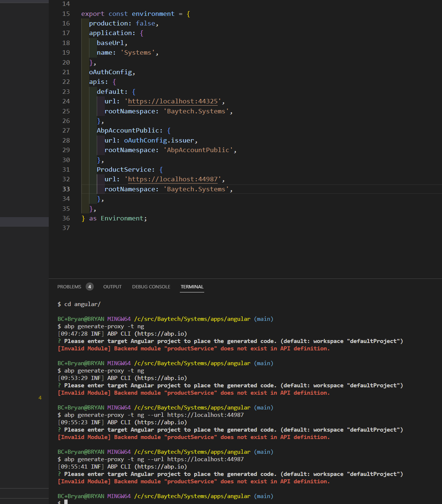Focus the terminal prompt cursor at the bottom
This screenshot has height=504, width=442.
pyautogui.click(x=66, y=502)
